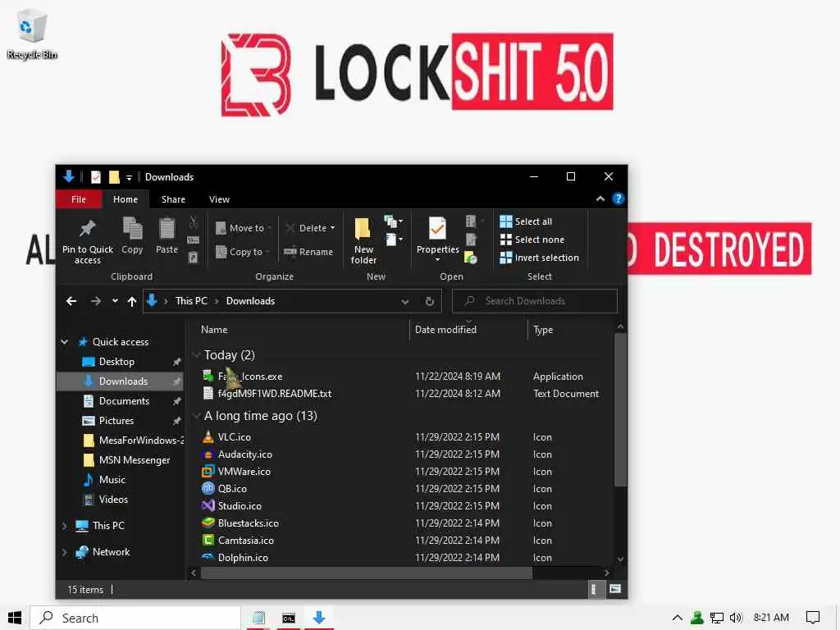Switch to the Share tab
This screenshot has width=840, height=630.
pos(173,199)
